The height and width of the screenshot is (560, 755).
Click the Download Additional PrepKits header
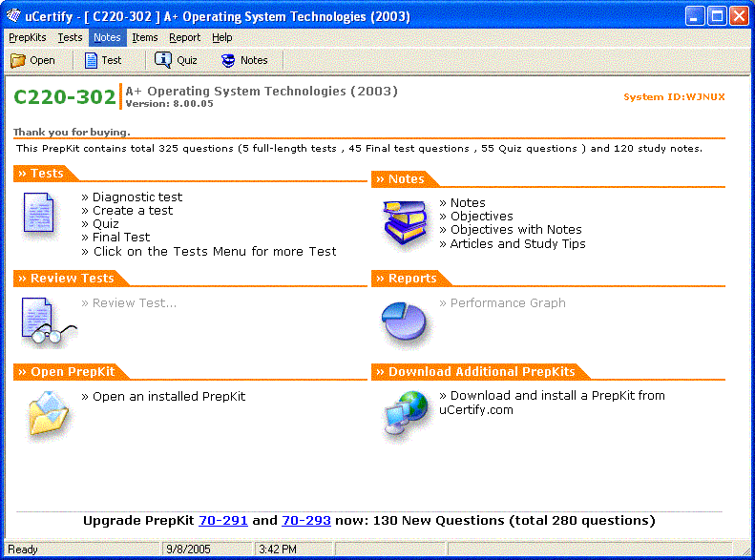click(x=480, y=372)
